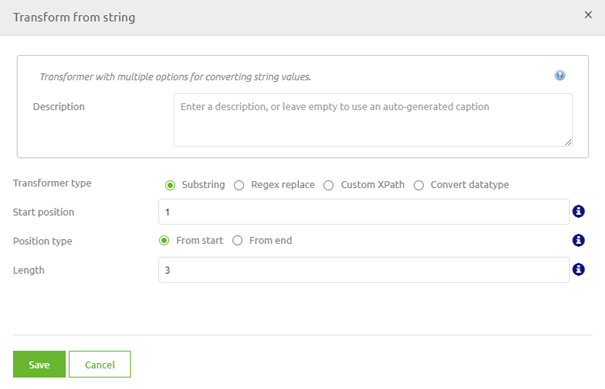This screenshot has height=389, width=605.
Task: Select the Substring transformer type
Action: point(170,185)
